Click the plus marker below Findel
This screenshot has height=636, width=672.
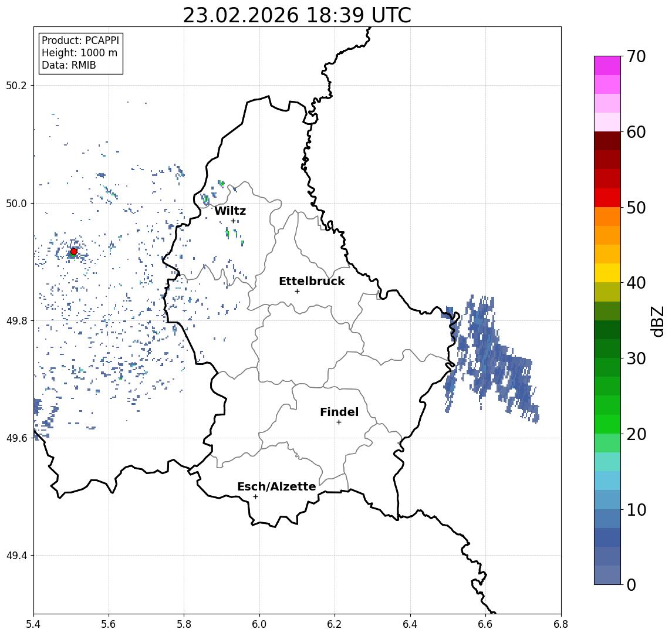[339, 422]
